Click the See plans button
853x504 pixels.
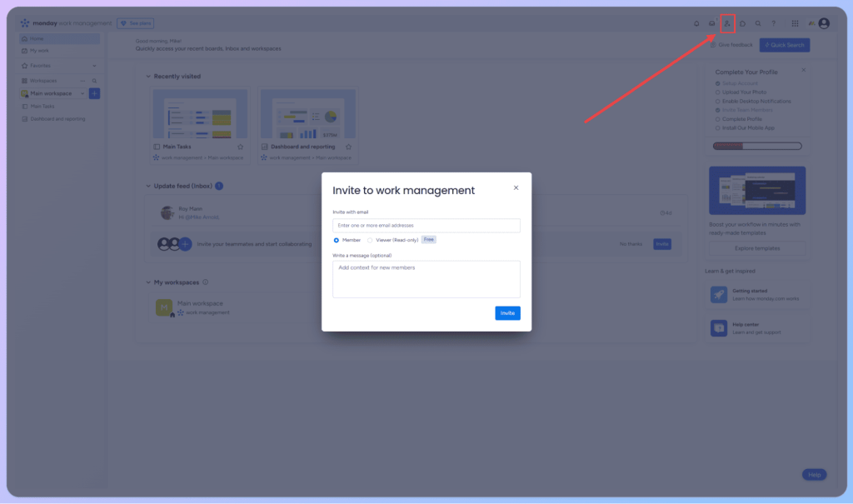click(136, 23)
